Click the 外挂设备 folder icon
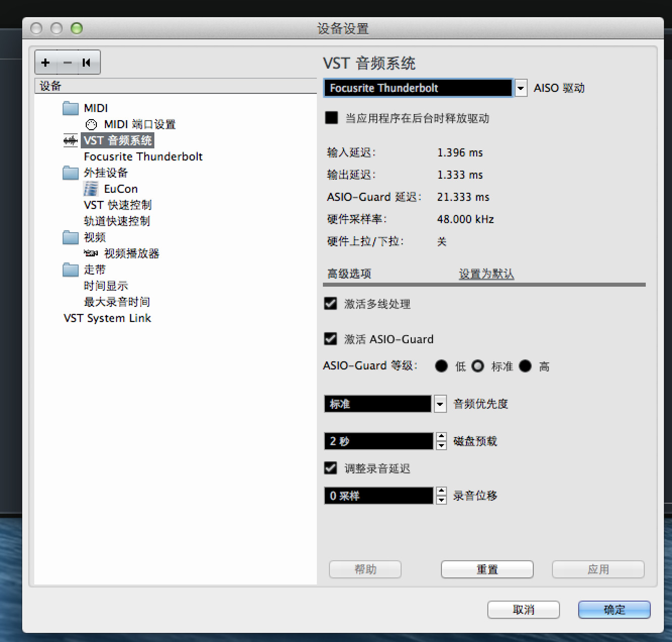This screenshot has height=642, width=672. pos(71,173)
